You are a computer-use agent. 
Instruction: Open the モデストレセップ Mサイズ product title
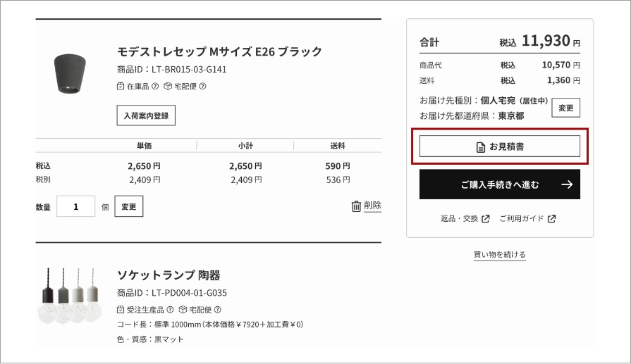click(219, 51)
